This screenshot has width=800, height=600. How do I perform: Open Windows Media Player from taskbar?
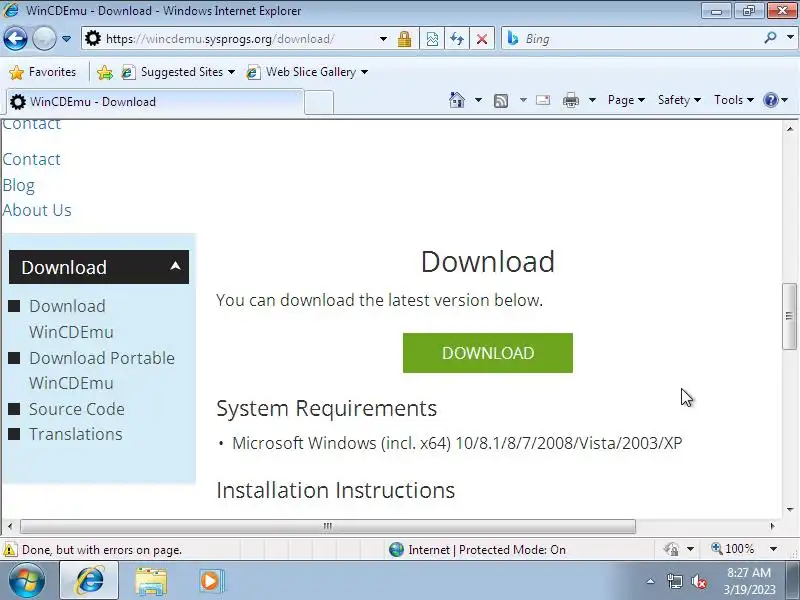210,581
